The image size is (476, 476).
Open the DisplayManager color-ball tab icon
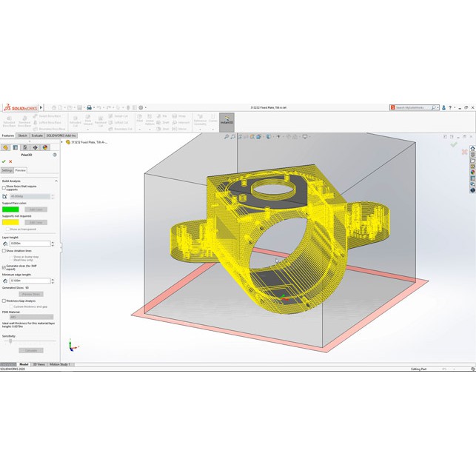(x=44, y=147)
